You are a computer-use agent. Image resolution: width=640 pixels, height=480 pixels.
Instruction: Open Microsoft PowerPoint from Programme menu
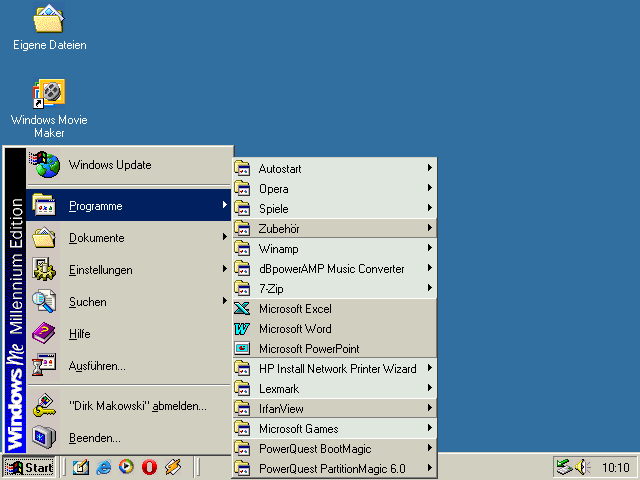point(335,349)
